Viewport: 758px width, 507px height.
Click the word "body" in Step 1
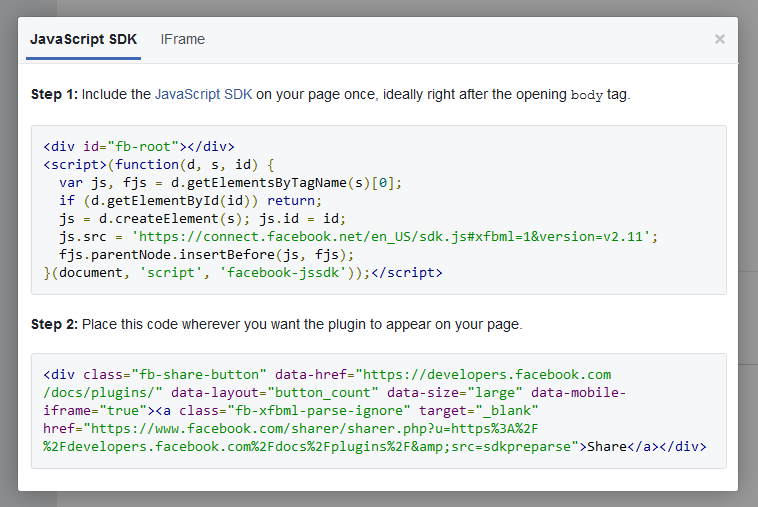[x=586, y=95]
